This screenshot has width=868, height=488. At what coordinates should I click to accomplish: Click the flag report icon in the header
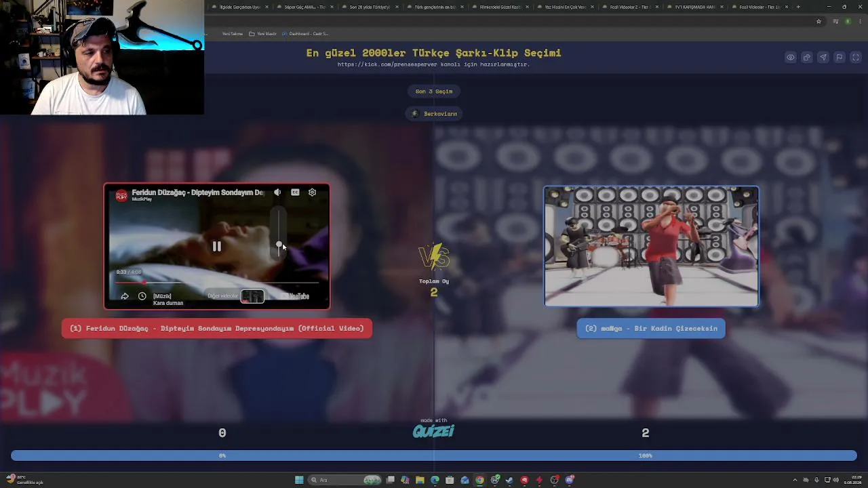click(x=840, y=58)
